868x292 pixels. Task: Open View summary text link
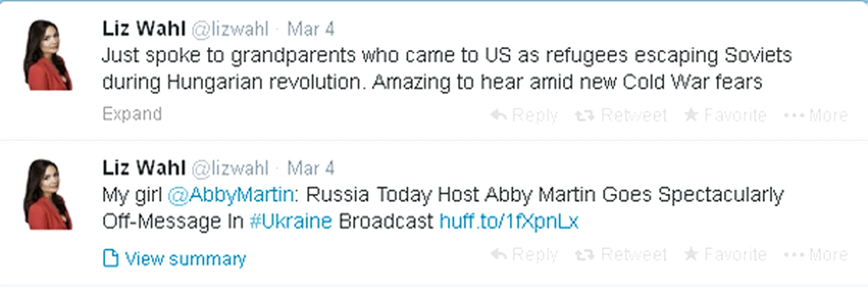(x=185, y=259)
